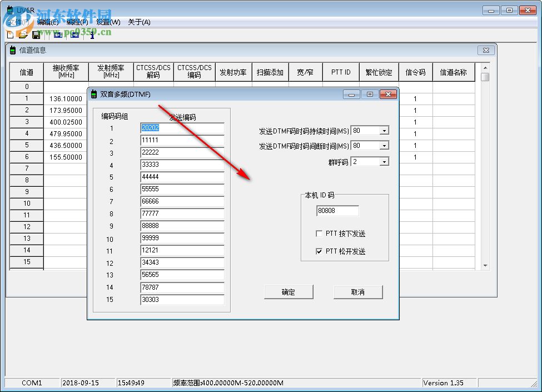
Task: Click the Version 1.35 status bar text
Action: tap(443, 383)
